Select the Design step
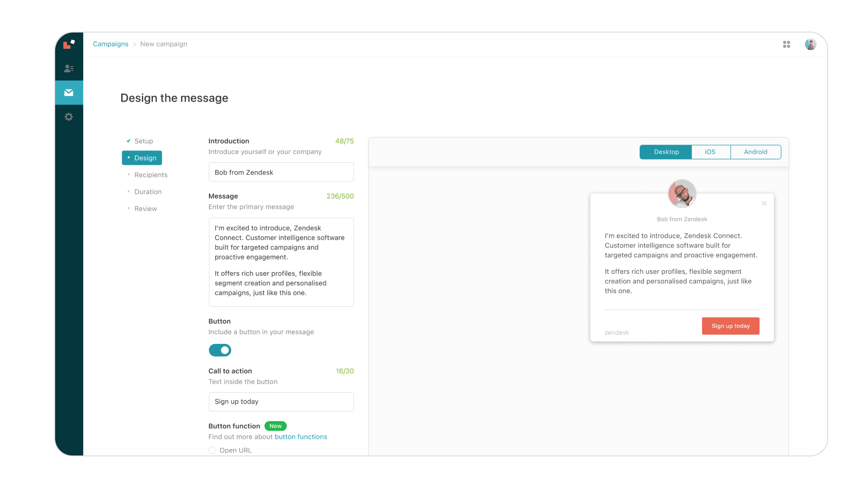Viewport: 868px width, 488px height. [x=142, y=158]
